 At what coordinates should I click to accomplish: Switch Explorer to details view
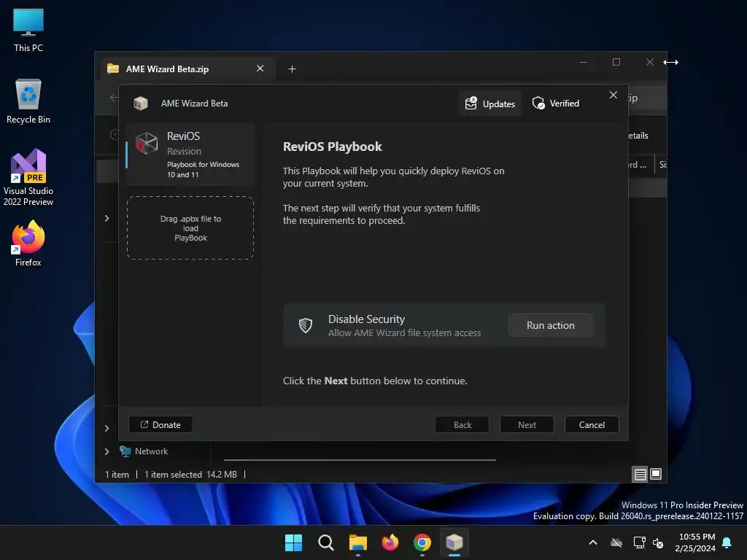click(x=640, y=474)
